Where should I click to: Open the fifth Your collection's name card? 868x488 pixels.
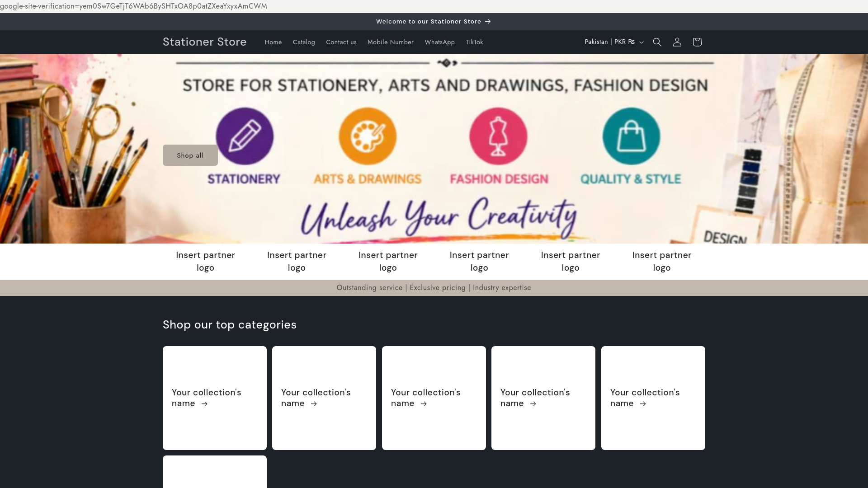tap(653, 398)
